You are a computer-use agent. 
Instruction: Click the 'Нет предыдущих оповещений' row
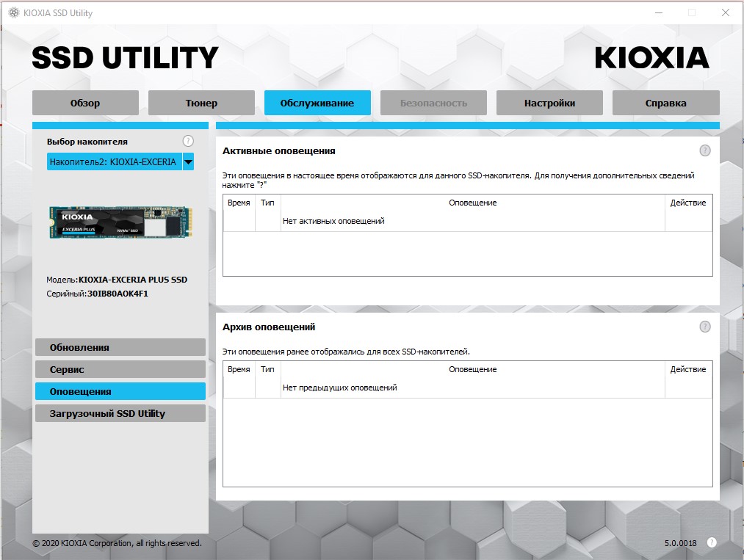[x=467, y=388]
